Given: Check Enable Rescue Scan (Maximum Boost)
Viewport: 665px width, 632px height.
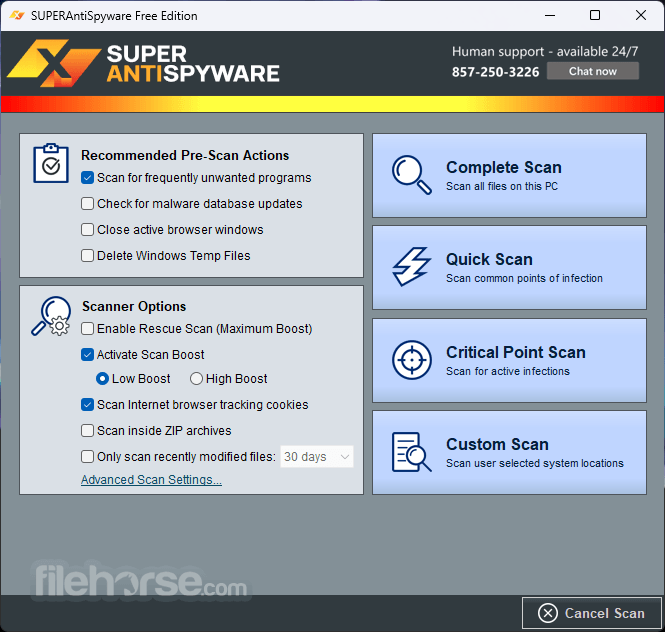Looking at the screenshot, I should (x=87, y=329).
